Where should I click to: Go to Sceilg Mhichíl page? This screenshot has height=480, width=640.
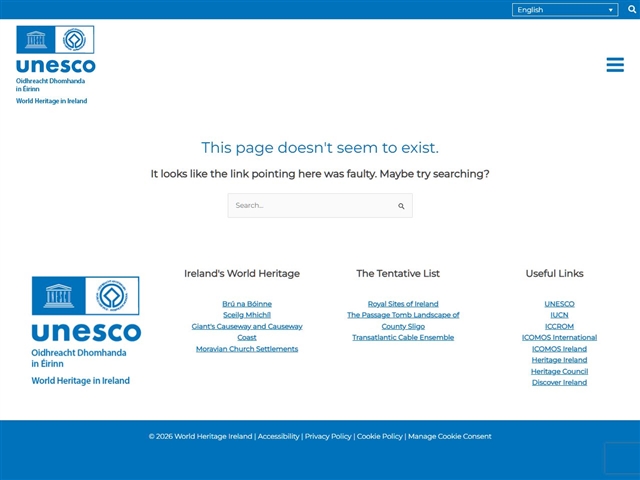[247, 315]
